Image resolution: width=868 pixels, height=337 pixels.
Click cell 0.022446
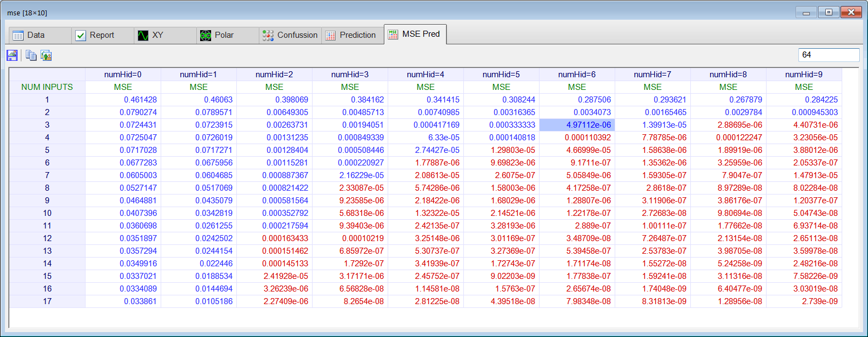tap(198, 264)
